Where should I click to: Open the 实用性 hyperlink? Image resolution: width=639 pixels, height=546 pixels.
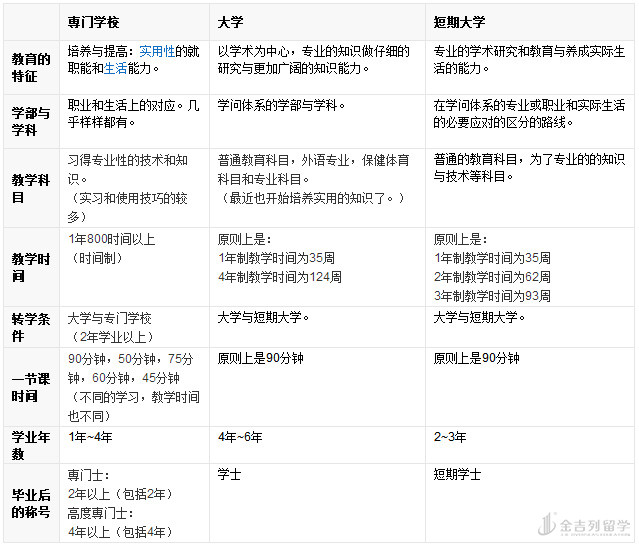[x=157, y=50]
